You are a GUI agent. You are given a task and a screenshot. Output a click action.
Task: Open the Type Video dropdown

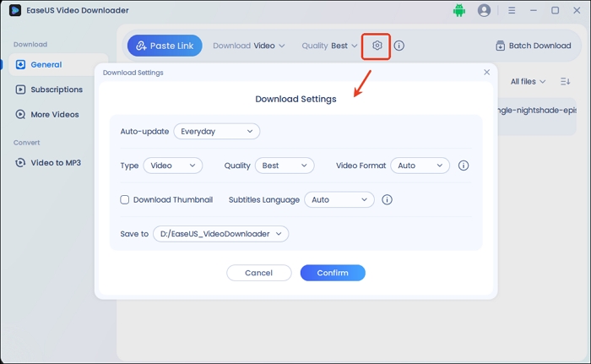[172, 166]
